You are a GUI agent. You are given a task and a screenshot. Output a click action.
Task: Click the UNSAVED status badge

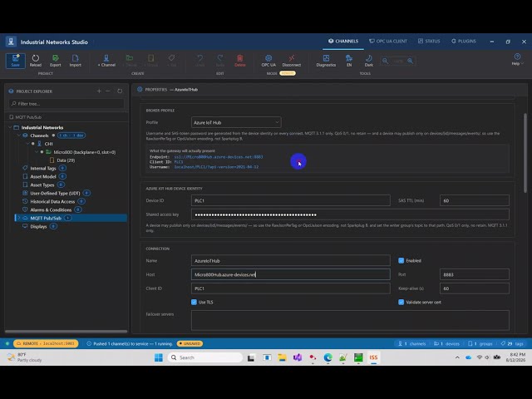coord(190,343)
